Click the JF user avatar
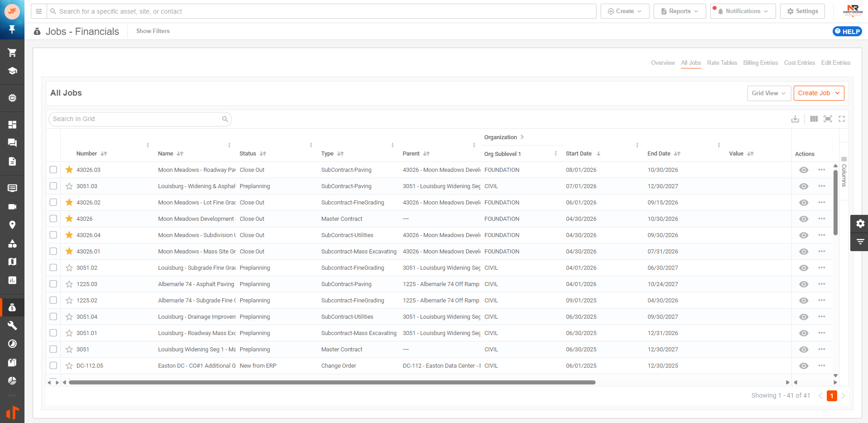The height and width of the screenshot is (423, 868). [x=12, y=11]
